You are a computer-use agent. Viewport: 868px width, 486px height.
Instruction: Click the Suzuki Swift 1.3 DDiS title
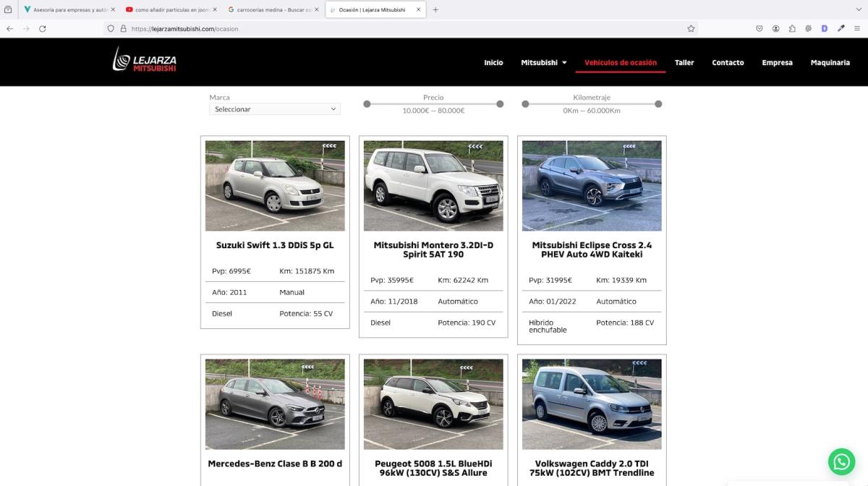[275, 245]
